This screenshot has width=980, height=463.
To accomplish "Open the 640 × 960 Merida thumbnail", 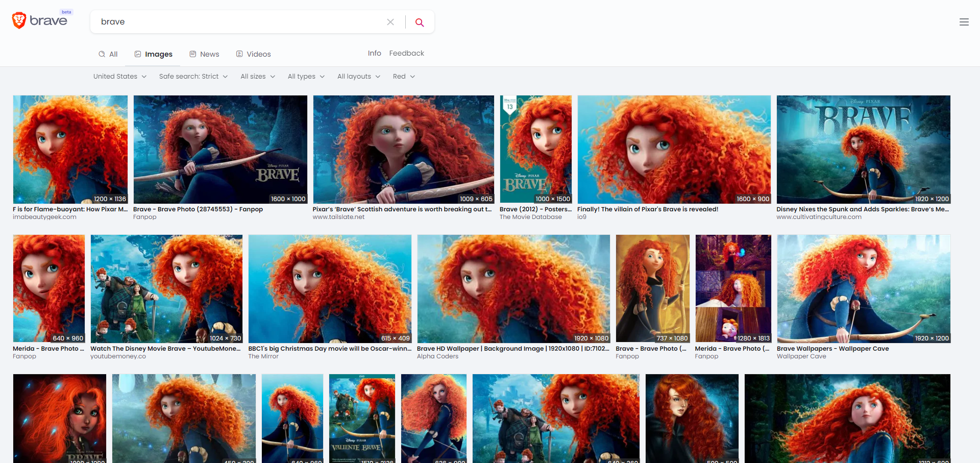I will (x=49, y=288).
